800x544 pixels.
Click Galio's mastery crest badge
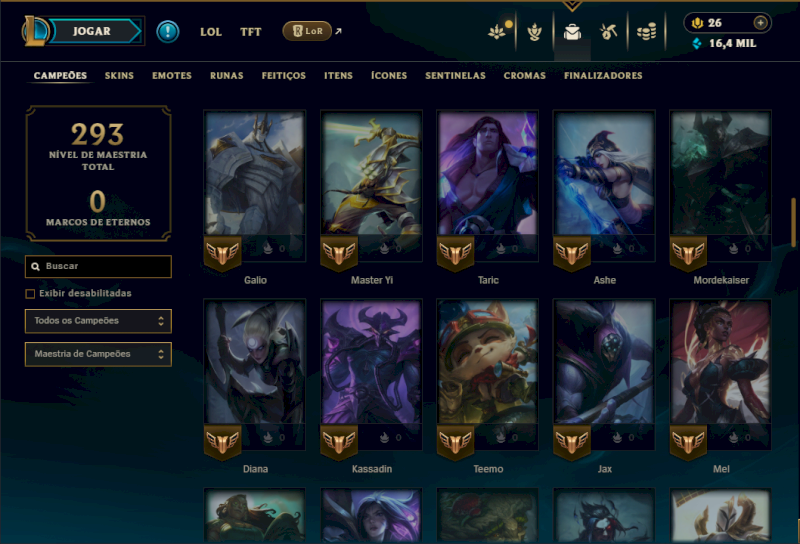tap(222, 254)
